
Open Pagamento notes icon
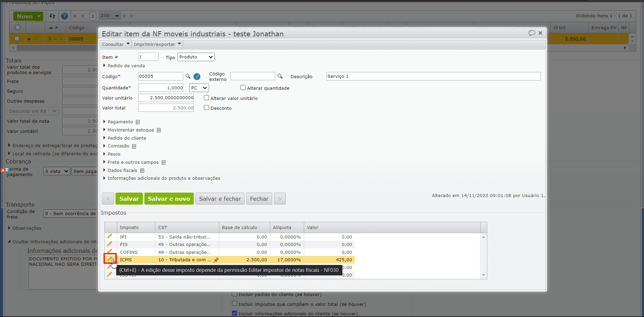coord(138,122)
